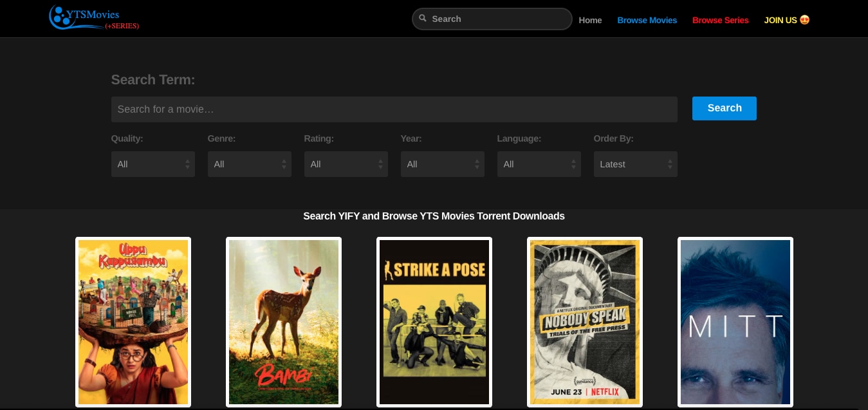Open the Year dropdown
This screenshot has width=868, height=410.
443,164
